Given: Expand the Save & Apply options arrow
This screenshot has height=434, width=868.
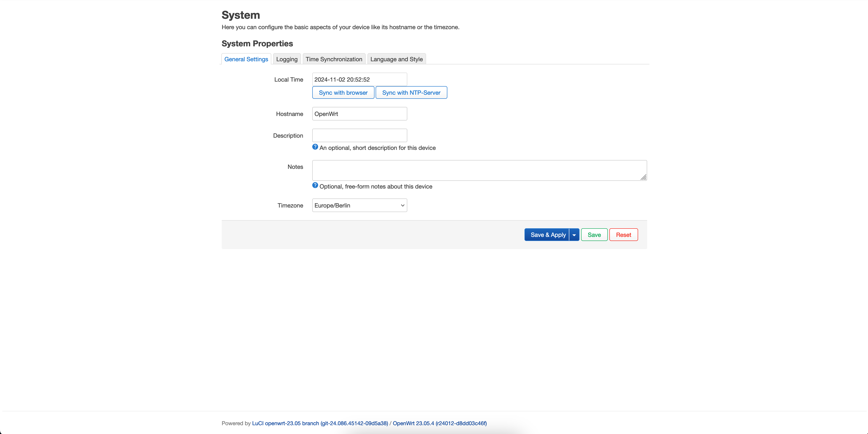Looking at the screenshot, I should pos(574,235).
